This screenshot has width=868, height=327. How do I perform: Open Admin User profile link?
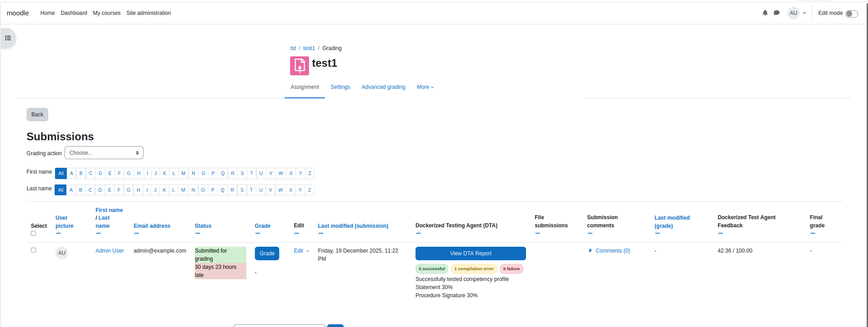pyautogui.click(x=110, y=251)
